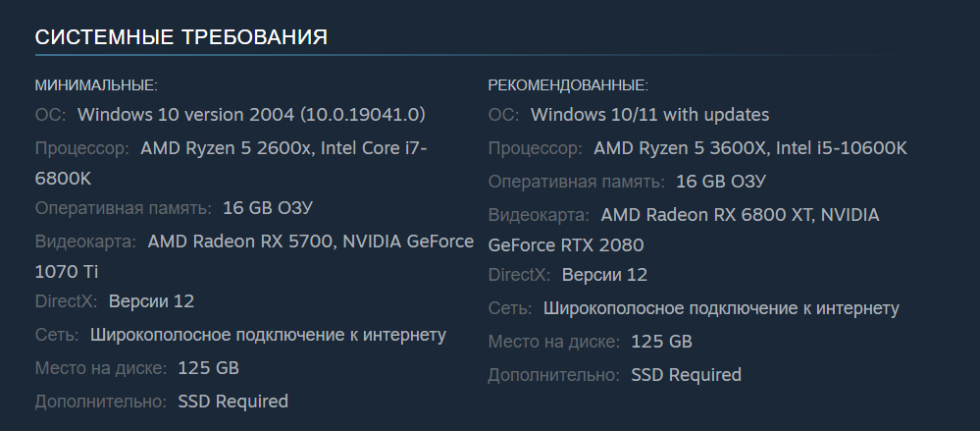Click the МИНИМАЛЬНЫЕ column header

96,85
